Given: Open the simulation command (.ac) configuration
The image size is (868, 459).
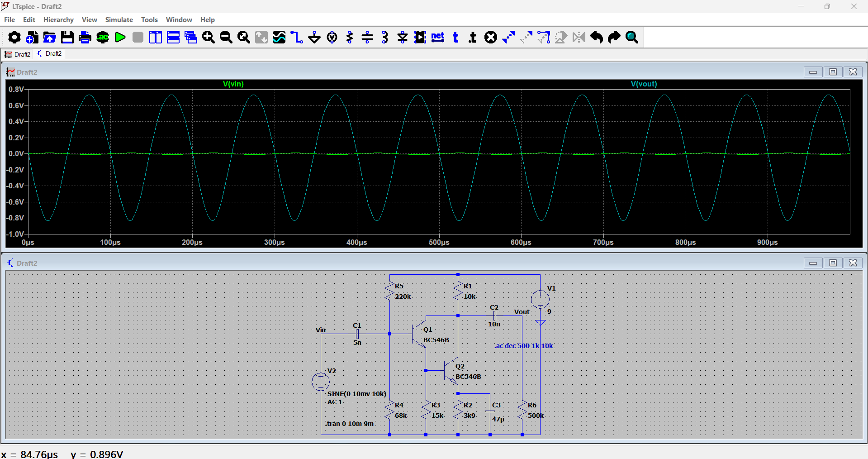Looking at the screenshot, I should pos(103,37).
